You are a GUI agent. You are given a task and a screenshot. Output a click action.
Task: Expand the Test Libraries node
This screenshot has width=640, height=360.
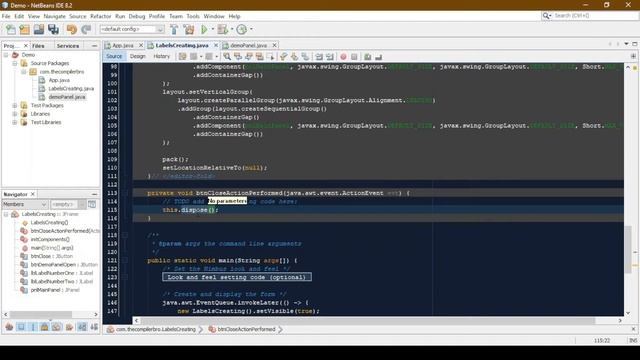(15, 122)
